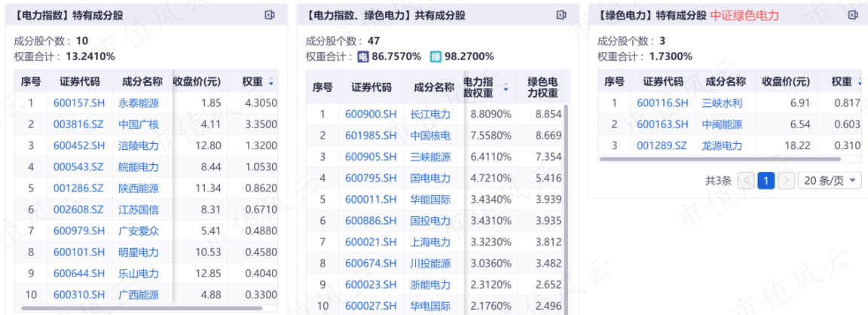Screen dimensions: 868x315
Task: Open stock code 000543.SZ
Action: (x=79, y=167)
